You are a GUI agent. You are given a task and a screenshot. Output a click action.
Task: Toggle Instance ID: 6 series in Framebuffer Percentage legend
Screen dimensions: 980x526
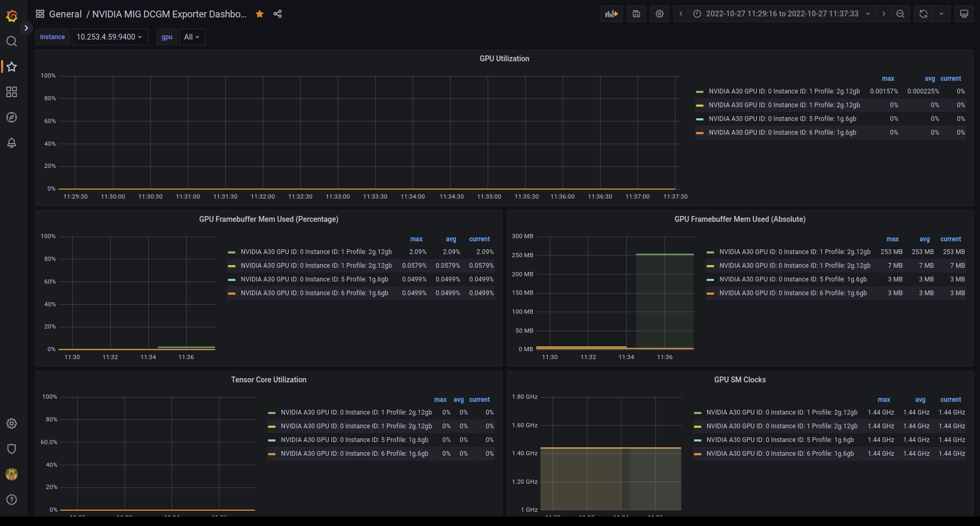point(315,293)
